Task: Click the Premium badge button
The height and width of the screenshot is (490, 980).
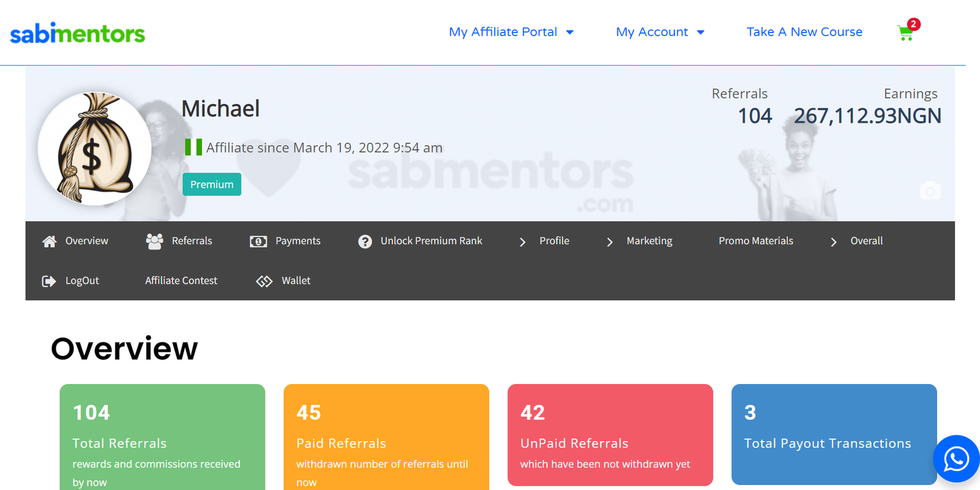Action: pyautogui.click(x=212, y=184)
